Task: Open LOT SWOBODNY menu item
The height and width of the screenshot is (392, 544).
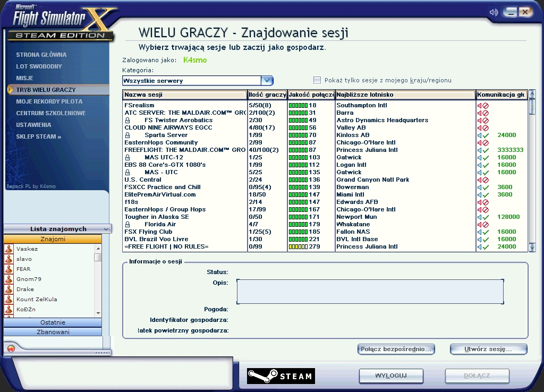Action: (39, 66)
